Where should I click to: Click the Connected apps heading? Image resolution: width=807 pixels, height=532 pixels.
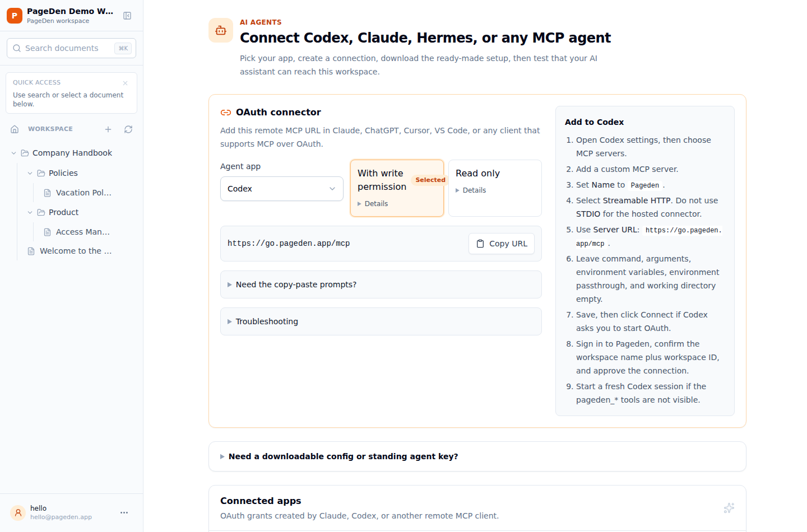tap(261, 501)
